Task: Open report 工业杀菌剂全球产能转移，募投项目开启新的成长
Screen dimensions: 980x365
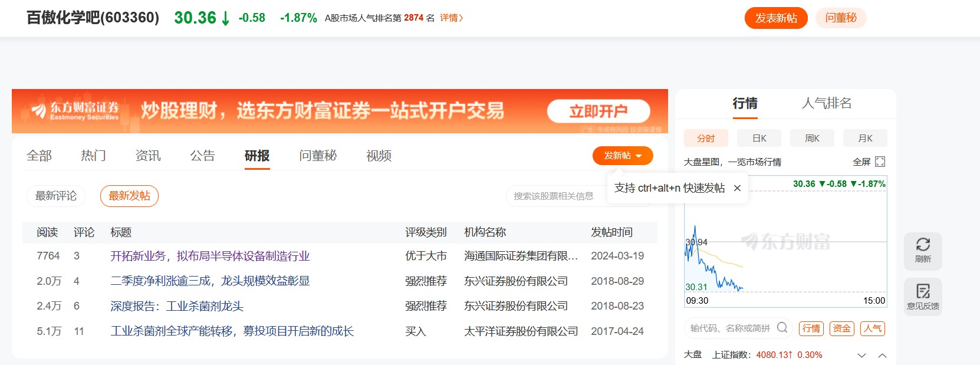Action: (x=232, y=331)
